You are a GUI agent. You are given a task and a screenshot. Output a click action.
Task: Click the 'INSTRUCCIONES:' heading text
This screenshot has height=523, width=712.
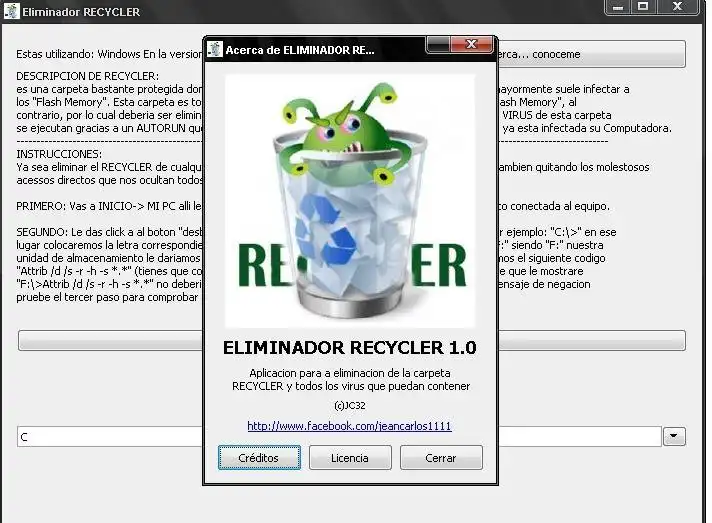coord(59,154)
